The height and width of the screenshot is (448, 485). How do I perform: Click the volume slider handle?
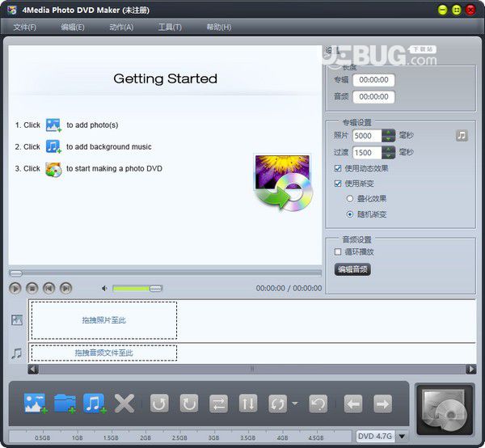coord(155,289)
